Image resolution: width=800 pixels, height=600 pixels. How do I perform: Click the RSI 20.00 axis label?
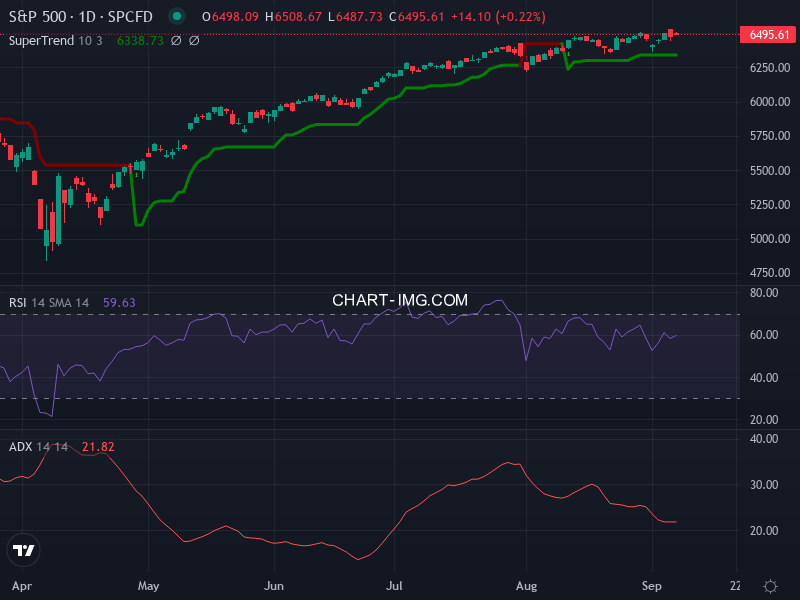pyautogui.click(x=764, y=420)
